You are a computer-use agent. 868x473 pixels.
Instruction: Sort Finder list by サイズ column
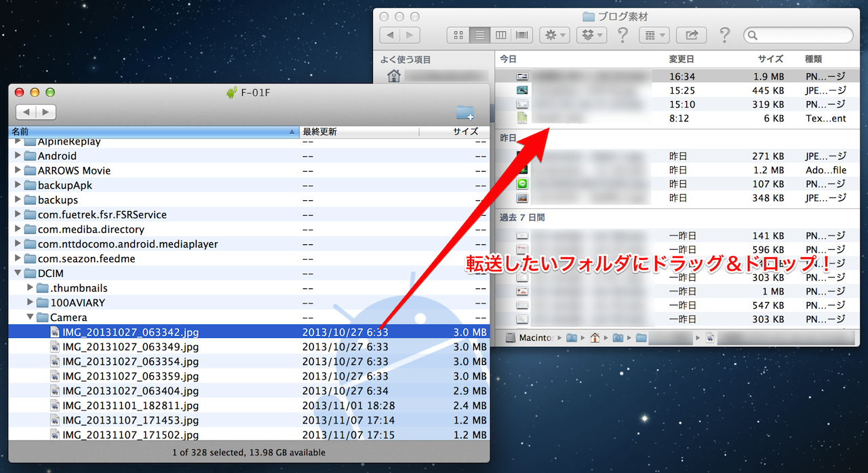(770, 59)
